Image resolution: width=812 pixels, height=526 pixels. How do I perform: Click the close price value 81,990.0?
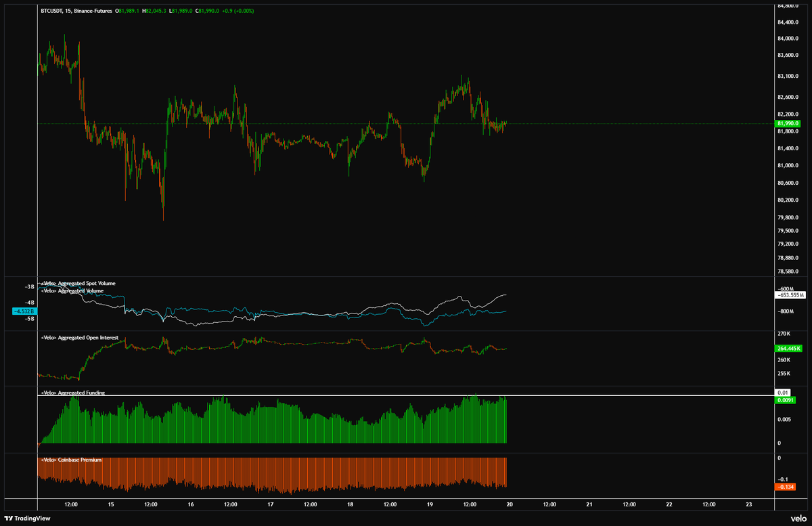tap(210, 12)
